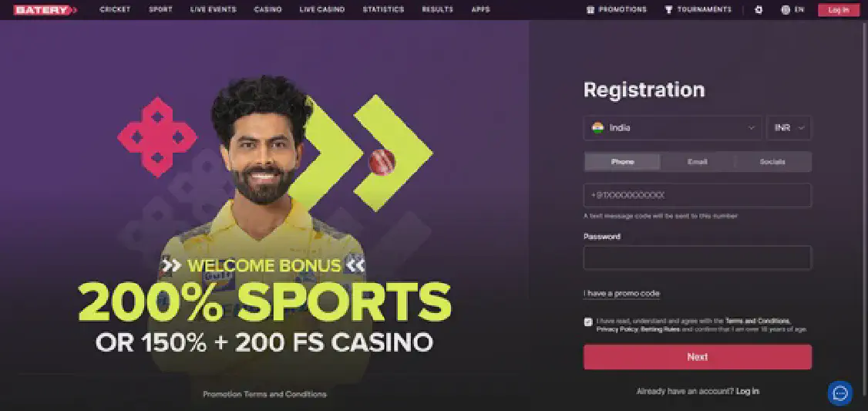The image size is (868, 411).
Task: Switch registration method to Email
Action: pyautogui.click(x=697, y=162)
